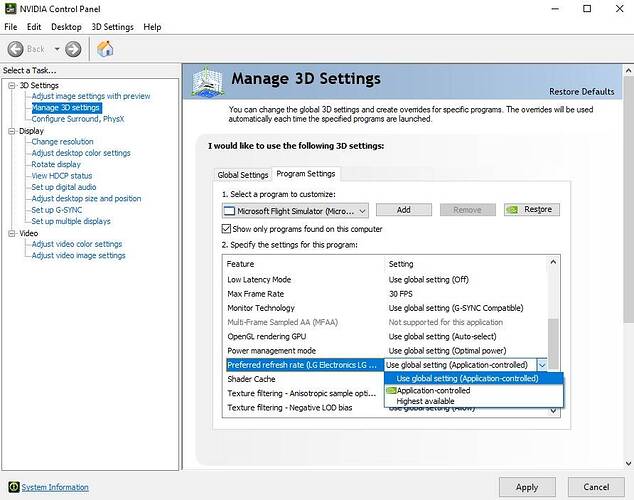Collapse the 3D Settings tree node
Viewport: 634px width, 500px height.
(x=12, y=85)
